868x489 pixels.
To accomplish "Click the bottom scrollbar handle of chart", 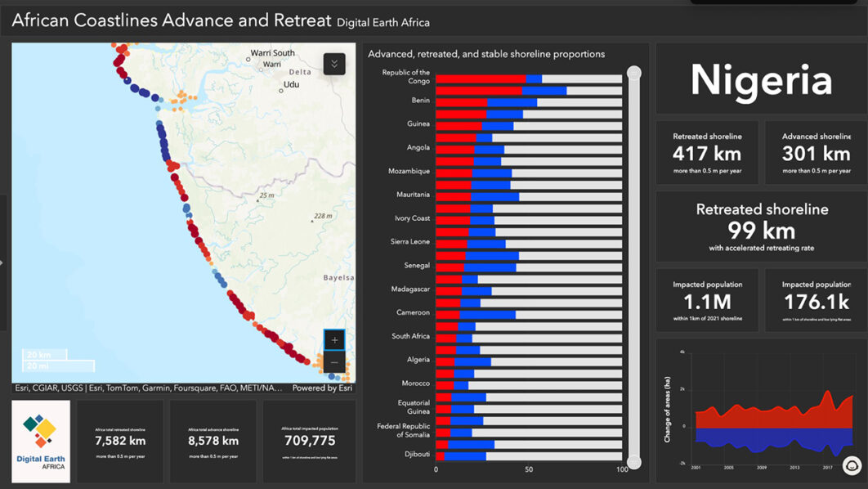I will pos(633,462).
